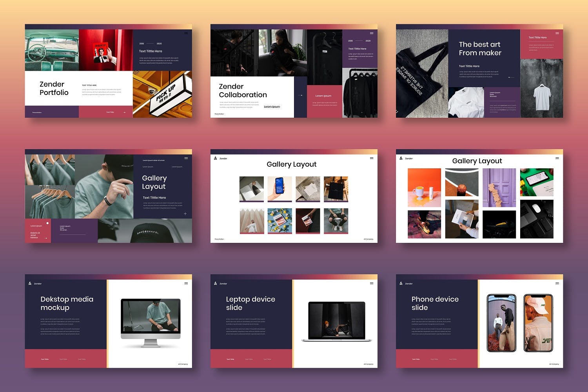Click the laptop mockup image
Screen dimensions: 588x392
[x=337, y=321]
